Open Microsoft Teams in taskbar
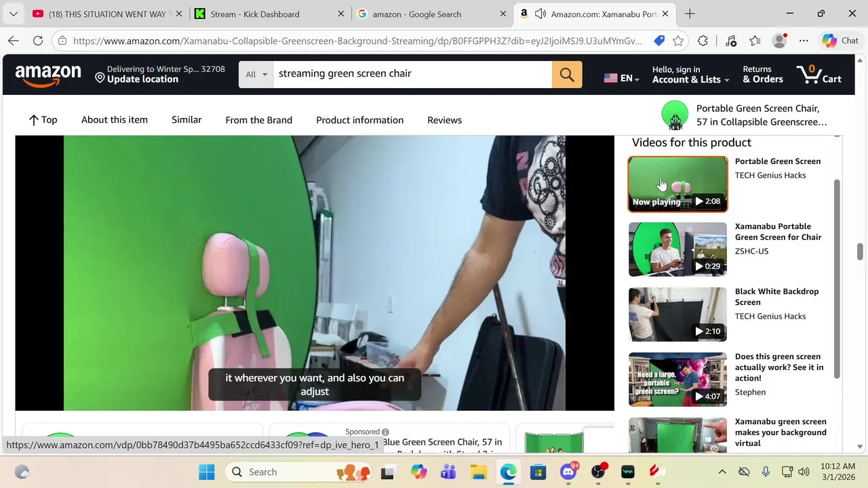868x488 pixels. tap(448, 472)
